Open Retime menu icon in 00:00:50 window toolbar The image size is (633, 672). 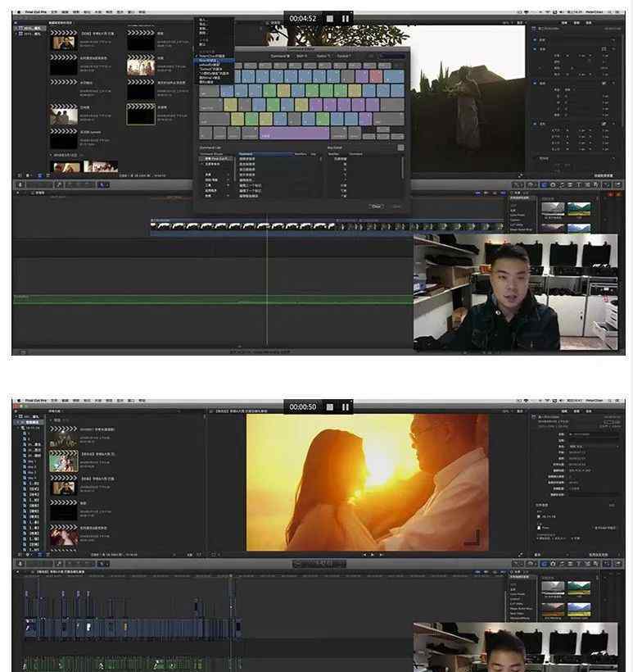(x=531, y=564)
